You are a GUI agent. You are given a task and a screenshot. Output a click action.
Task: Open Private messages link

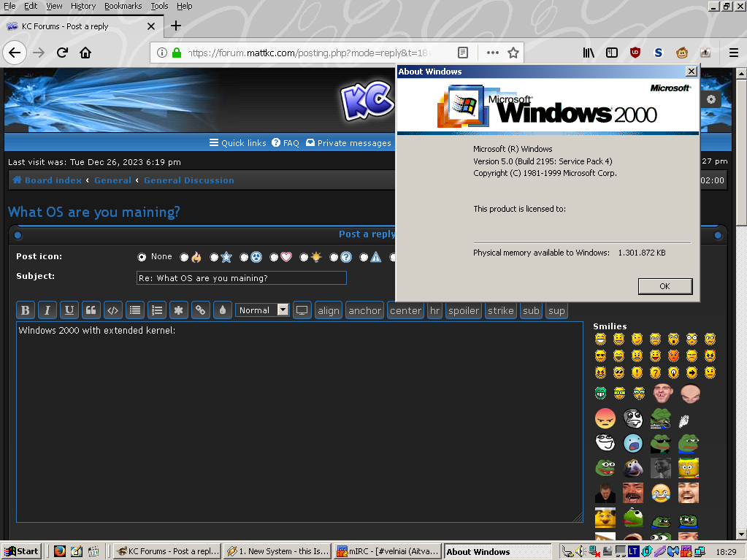[348, 143]
